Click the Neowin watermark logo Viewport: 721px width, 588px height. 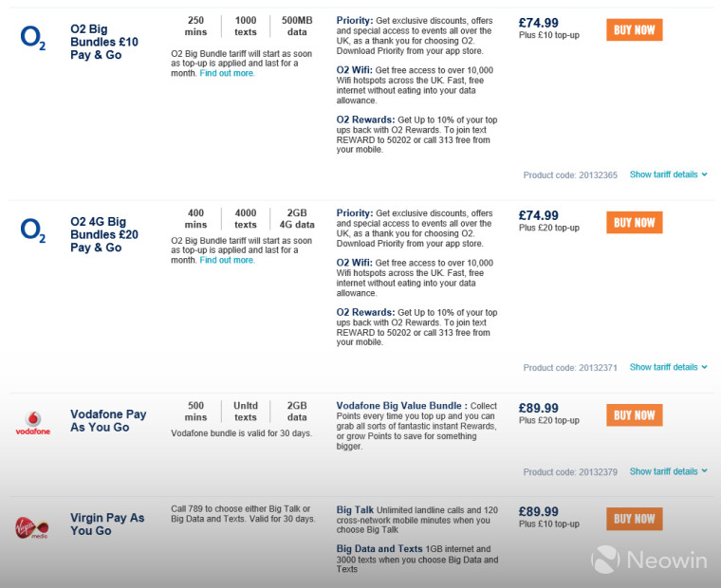(x=649, y=560)
